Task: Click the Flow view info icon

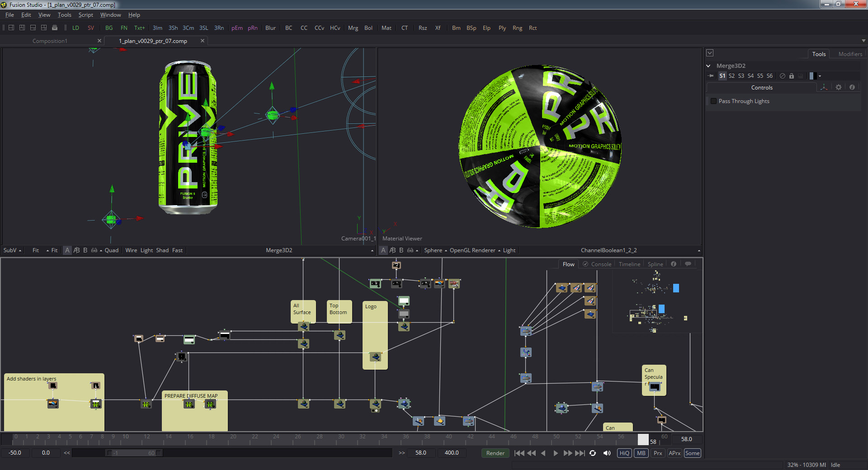Action: point(674,264)
